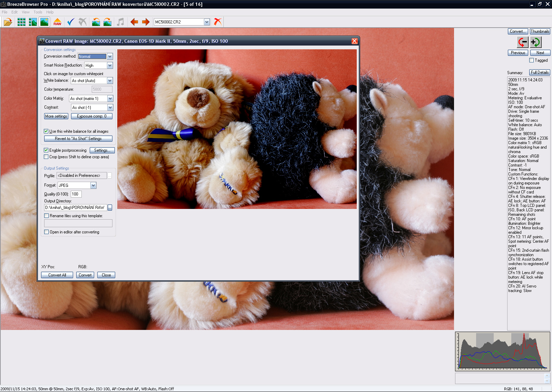
Task: Click the open folder toolbar icon
Action: click(8, 22)
